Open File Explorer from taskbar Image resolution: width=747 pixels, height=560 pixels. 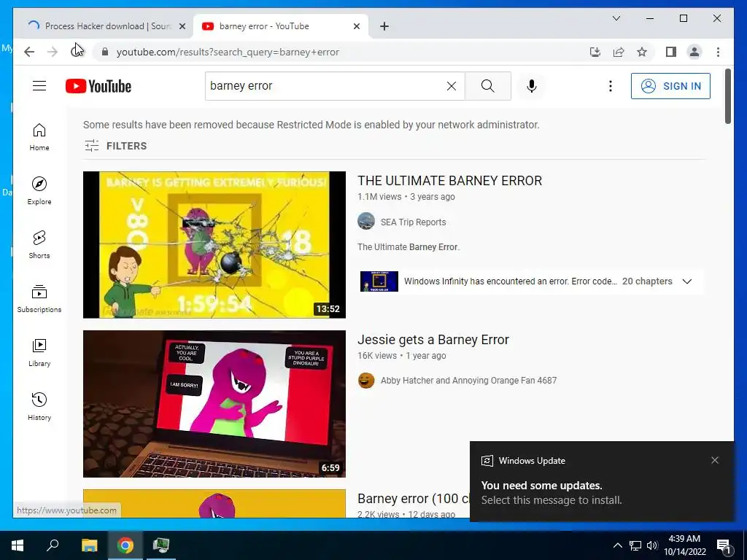(x=89, y=545)
